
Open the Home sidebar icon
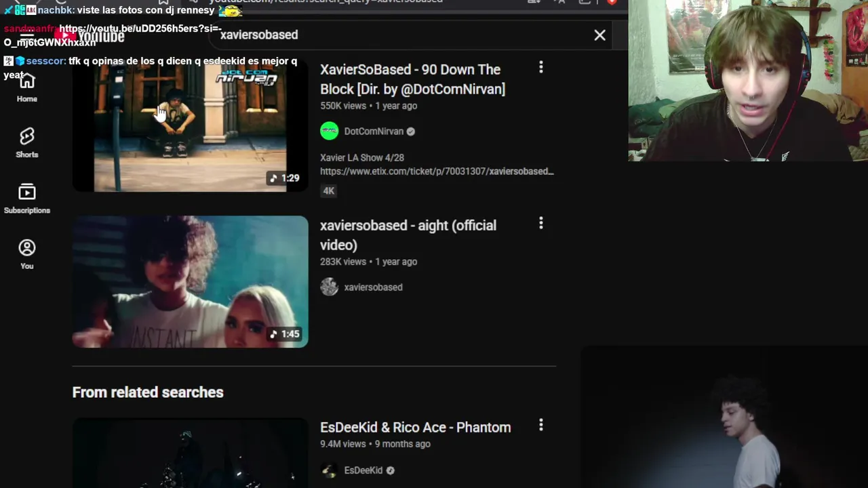26,87
